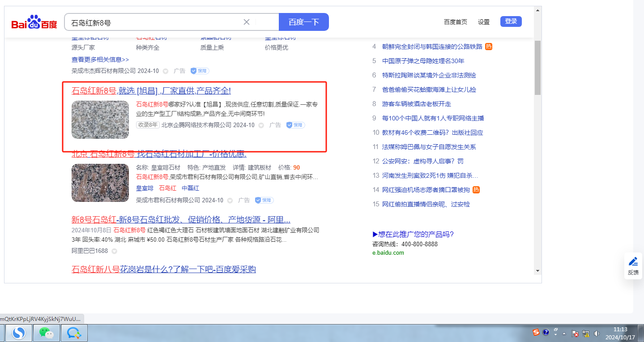Click the 保障 badge for 北京企腾网络技术
This screenshot has width=644, height=342.
(x=295, y=125)
